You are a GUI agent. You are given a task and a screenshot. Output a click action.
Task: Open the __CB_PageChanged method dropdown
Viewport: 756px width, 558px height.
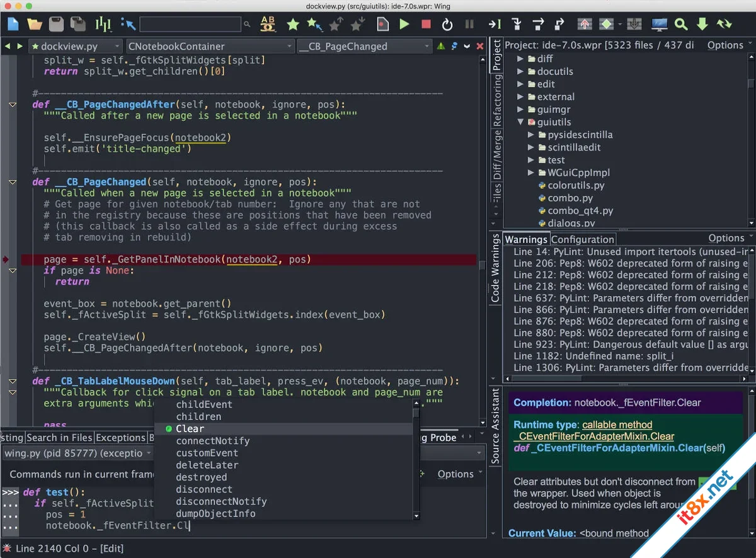364,46
